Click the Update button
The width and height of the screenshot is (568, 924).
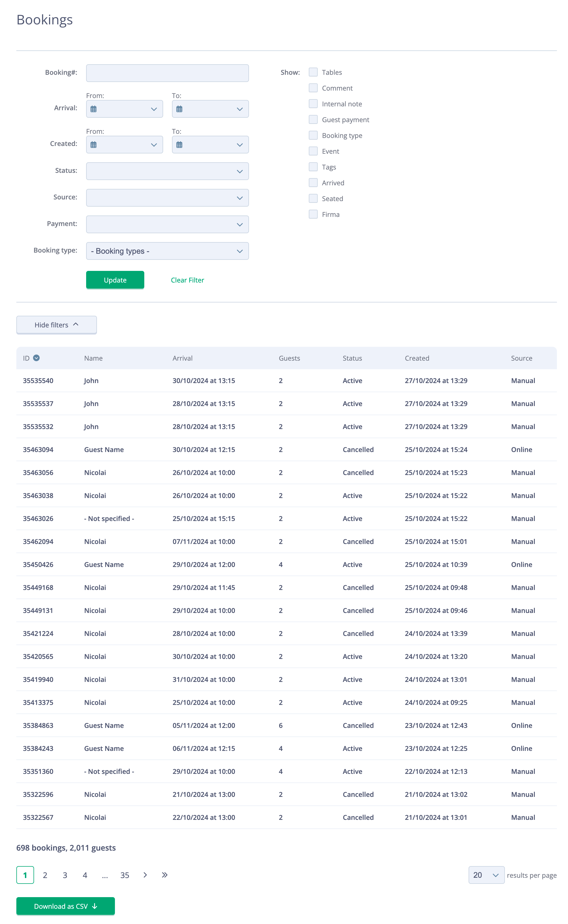click(115, 280)
